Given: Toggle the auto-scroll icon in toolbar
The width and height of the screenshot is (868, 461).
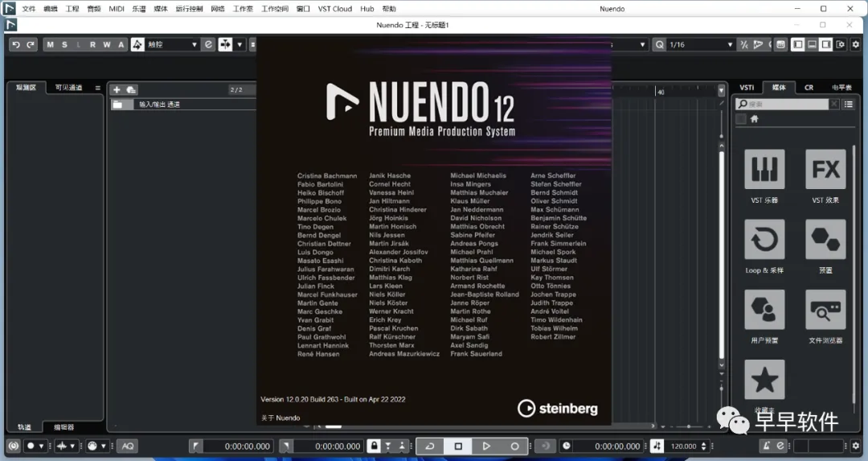Looking at the screenshot, I should point(225,44).
